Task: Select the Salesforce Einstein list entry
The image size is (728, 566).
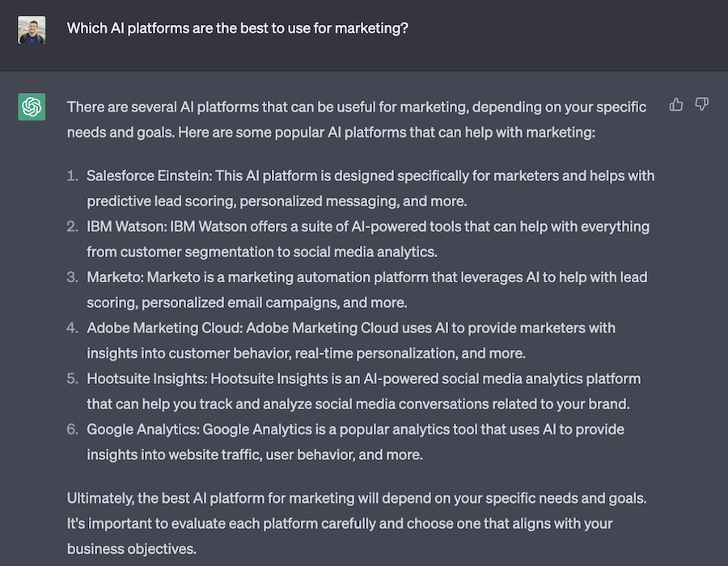Action: 370,188
